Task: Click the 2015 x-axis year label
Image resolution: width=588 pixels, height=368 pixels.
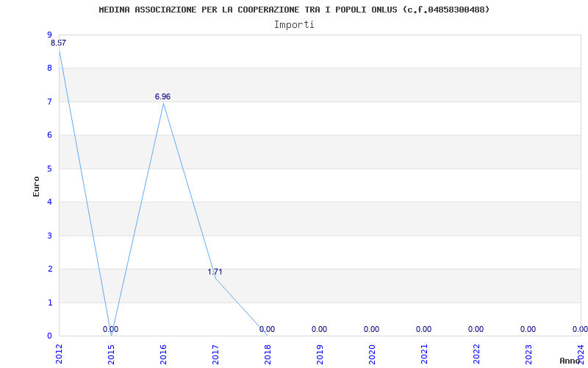Action: 111,353
